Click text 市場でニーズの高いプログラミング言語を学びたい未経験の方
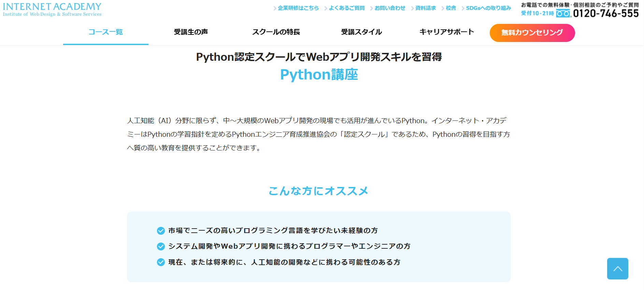644x290 pixels. point(273,231)
